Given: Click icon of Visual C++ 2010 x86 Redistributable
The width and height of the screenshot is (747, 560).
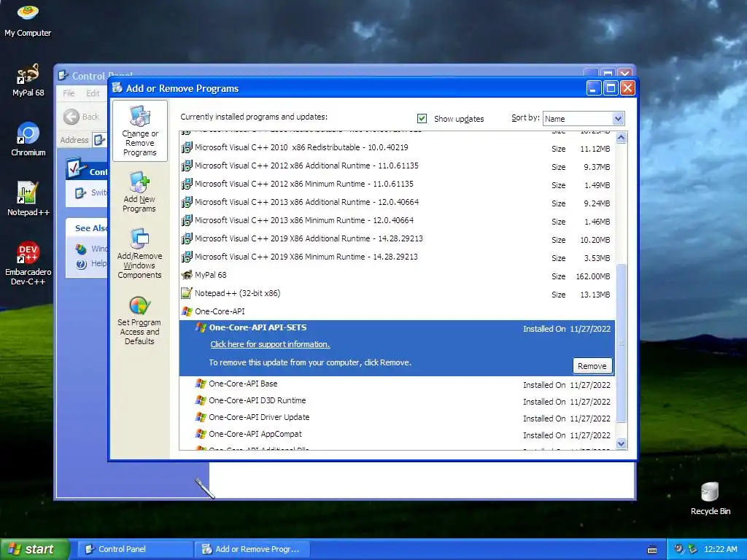Looking at the screenshot, I should (x=187, y=147).
